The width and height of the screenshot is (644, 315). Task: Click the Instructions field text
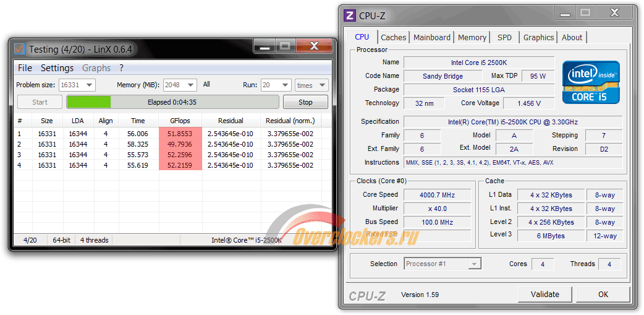point(513,162)
